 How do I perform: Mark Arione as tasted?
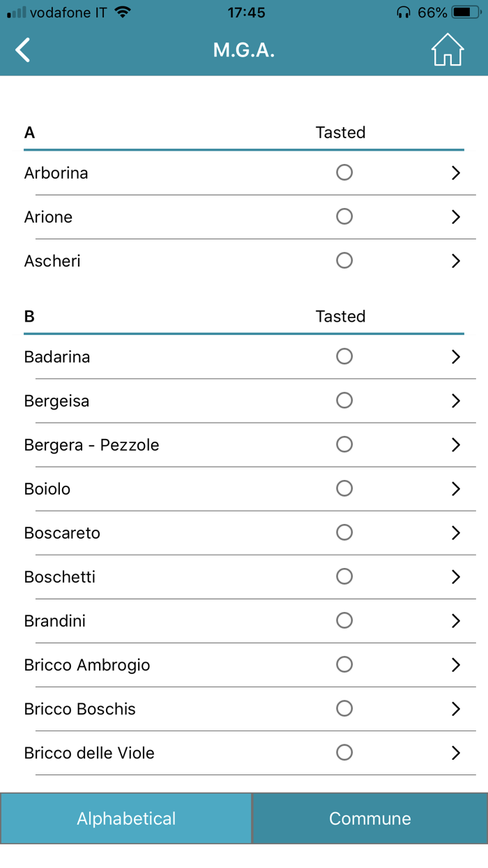click(344, 217)
